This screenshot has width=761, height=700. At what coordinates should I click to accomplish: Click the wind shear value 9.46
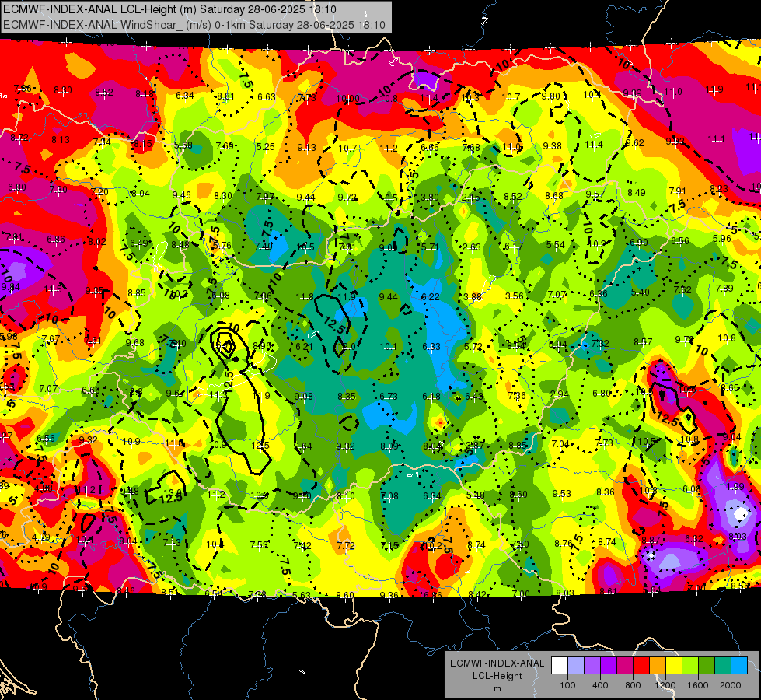click(182, 194)
